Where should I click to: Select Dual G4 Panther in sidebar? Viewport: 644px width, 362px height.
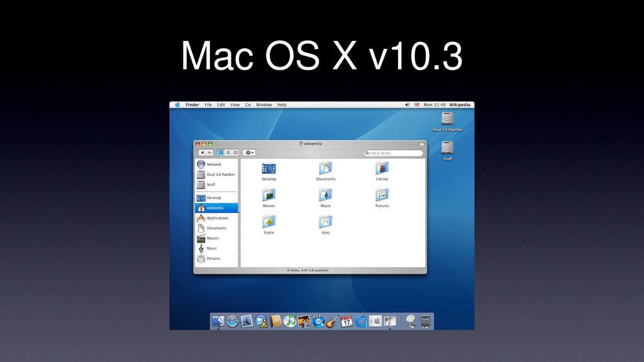216,175
